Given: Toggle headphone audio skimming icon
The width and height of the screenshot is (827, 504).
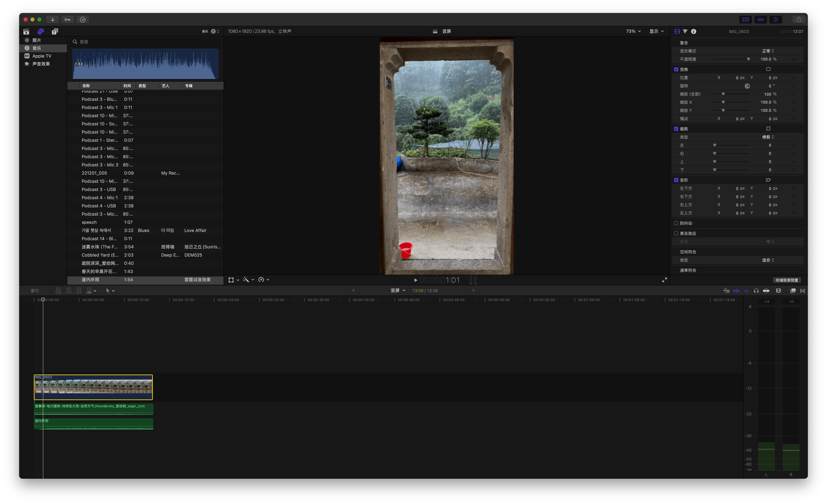Looking at the screenshot, I should pos(756,291).
